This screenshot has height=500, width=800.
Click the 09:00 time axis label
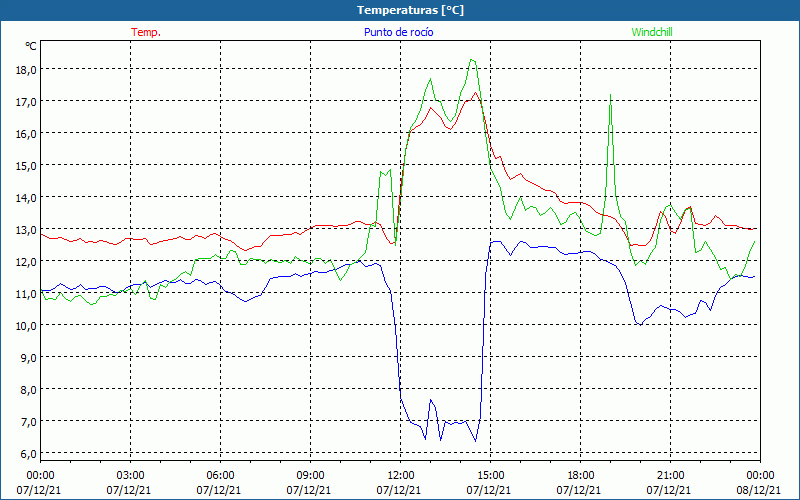click(311, 476)
